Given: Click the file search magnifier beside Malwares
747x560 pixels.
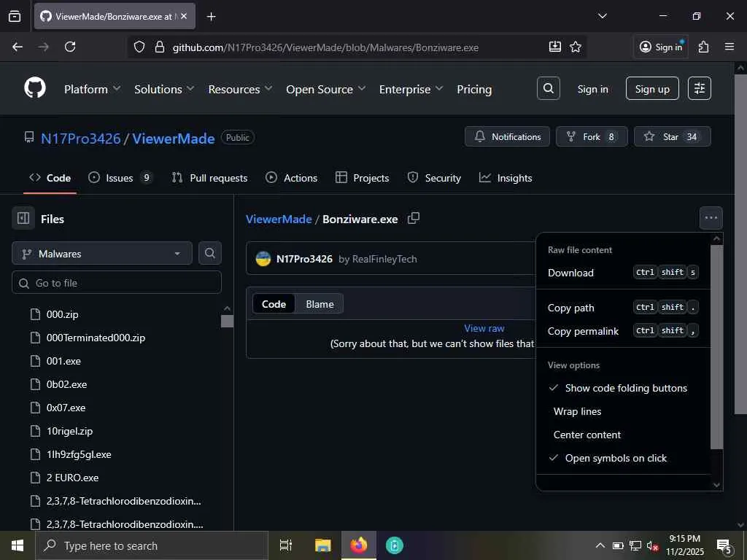Looking at the screenshot, I should point(209,253).
